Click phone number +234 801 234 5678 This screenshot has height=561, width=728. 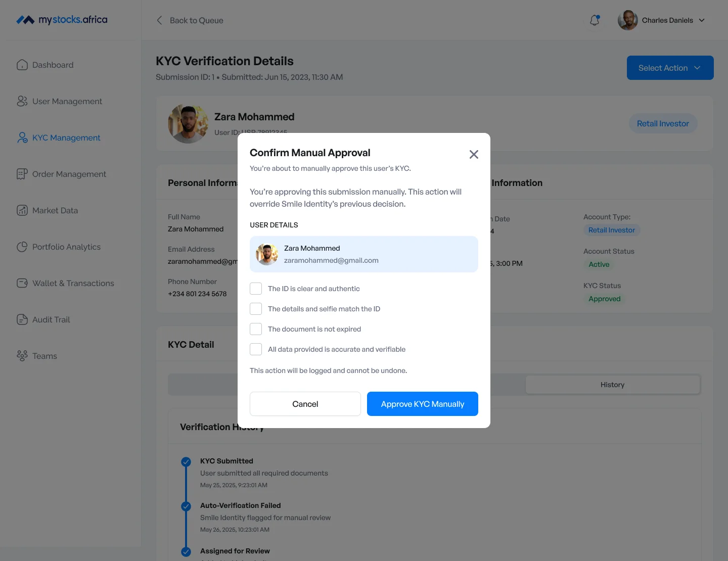[197, 294]
